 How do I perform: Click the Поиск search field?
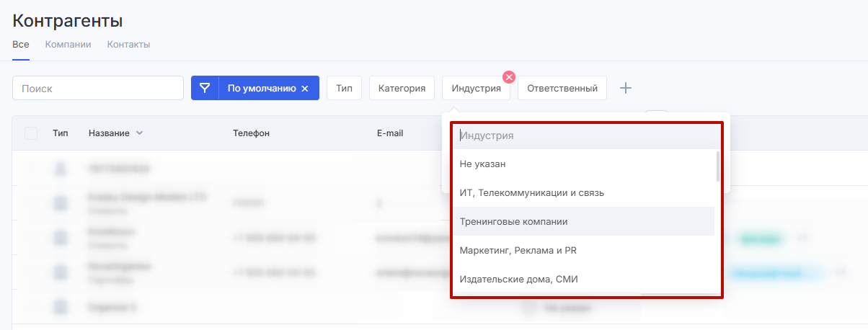click(x=98, y=89)
